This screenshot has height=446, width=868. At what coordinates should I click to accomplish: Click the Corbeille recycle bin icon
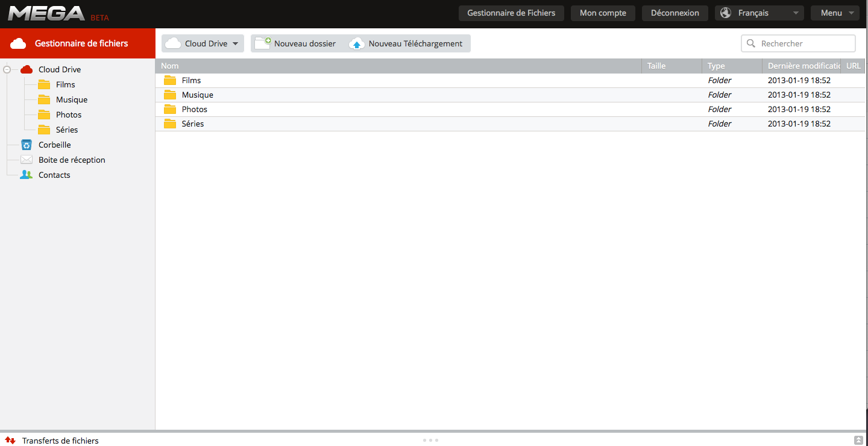click(x=27, y=145)
